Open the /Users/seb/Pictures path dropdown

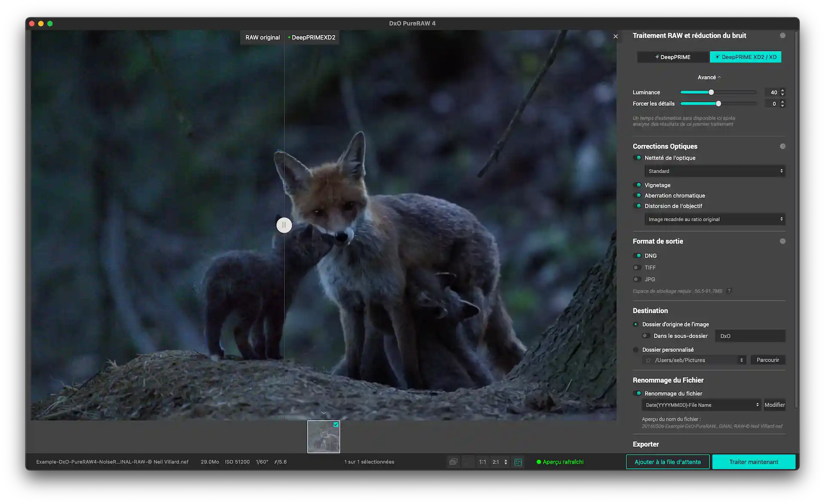coord(694,360)
